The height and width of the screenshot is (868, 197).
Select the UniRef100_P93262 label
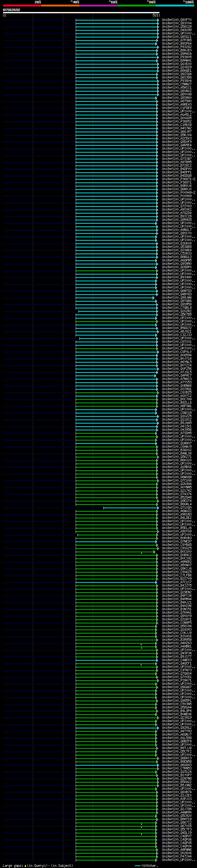[x=176, y=47]
